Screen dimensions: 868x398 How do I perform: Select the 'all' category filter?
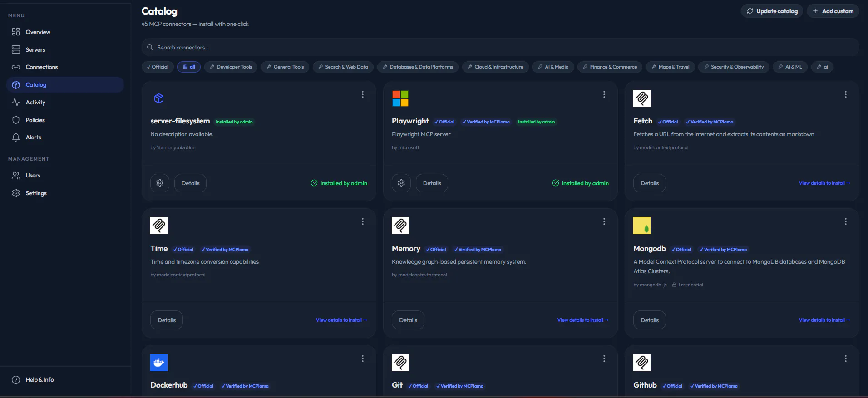click(189, 67)
